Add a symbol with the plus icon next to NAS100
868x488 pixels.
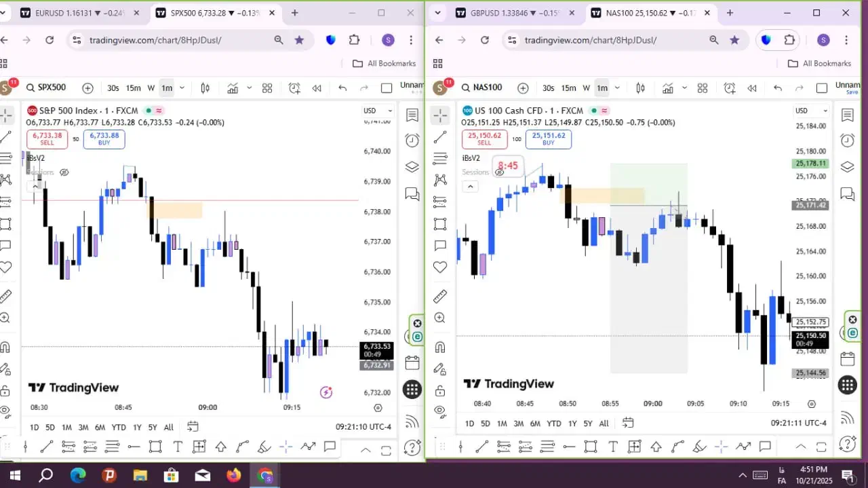523,88
